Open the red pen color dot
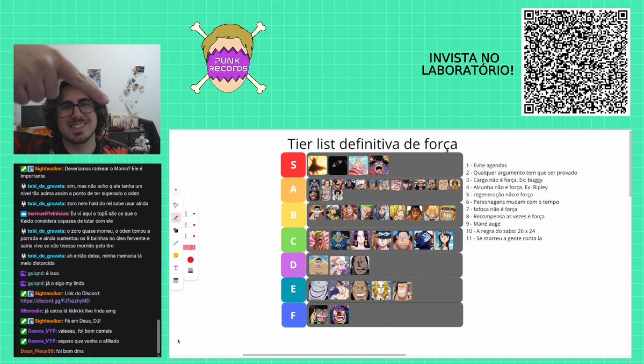Viewport: 644px width, 364px height. click(x=190, y=260)
